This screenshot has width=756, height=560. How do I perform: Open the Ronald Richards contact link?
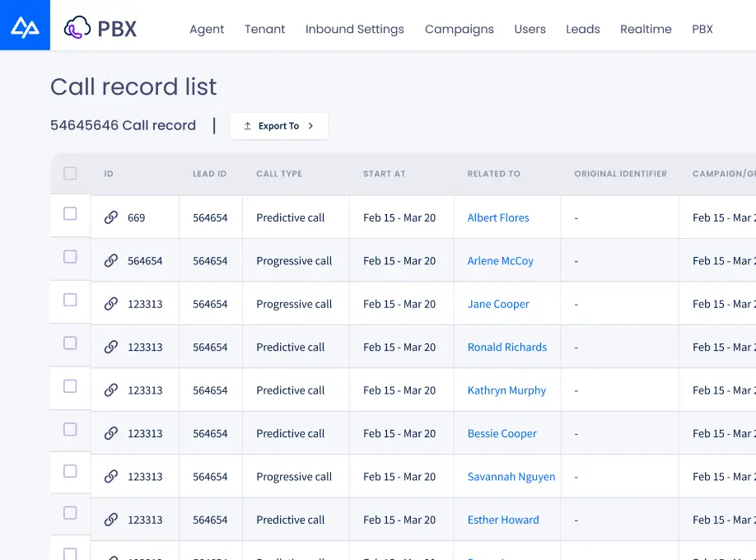(x=507, y=348)
